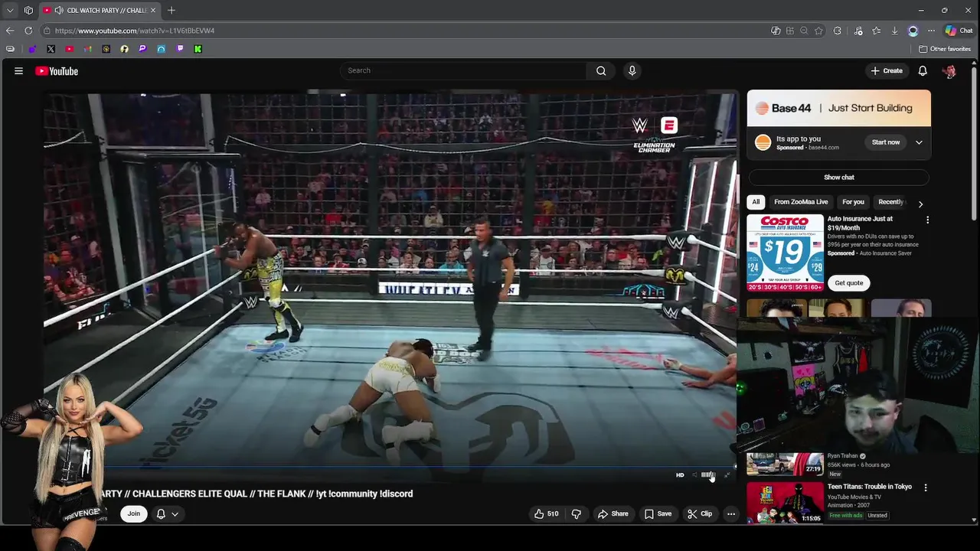This screenshot has width=980, height=551.
Task: Toggle HD quality badge on player
Action: pos(680,475)
